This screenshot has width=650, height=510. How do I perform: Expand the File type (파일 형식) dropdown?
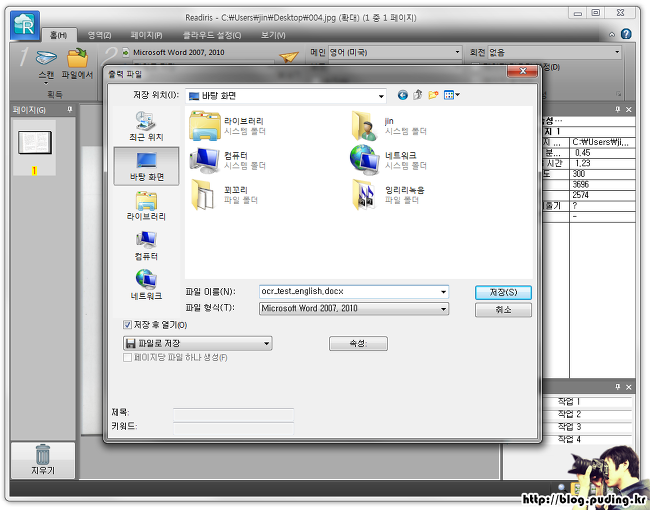tap(444, 309)
